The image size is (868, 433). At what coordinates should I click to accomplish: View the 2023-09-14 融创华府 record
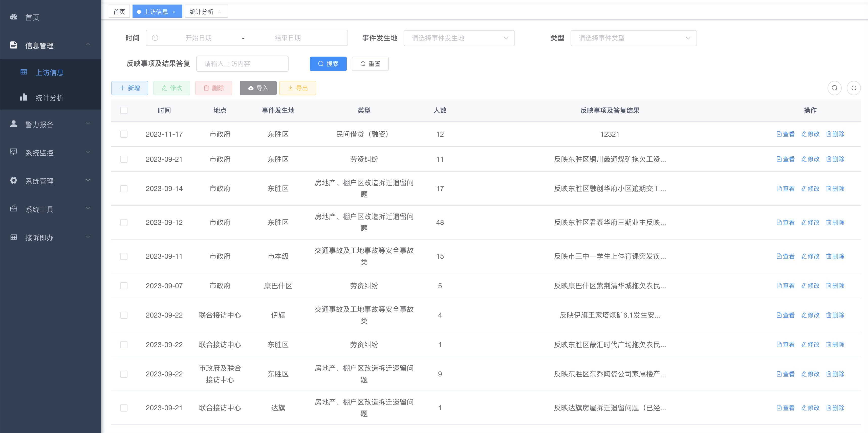(786, 188)
